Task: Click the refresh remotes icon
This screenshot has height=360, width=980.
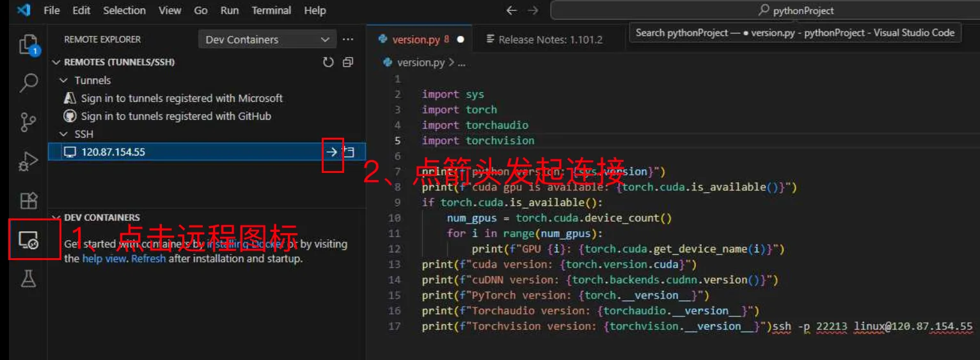Action: click(x=328, y=62)
